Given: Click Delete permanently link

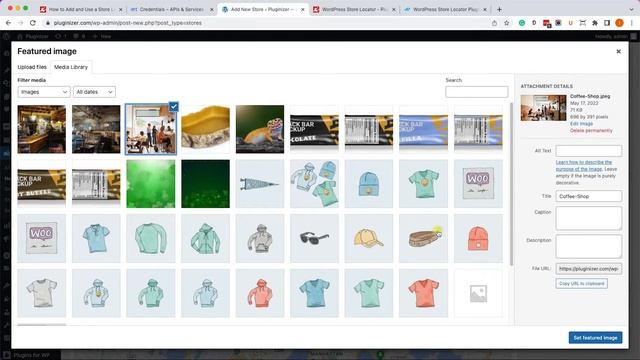Looking at the screenshot, I should pos(591,131).
